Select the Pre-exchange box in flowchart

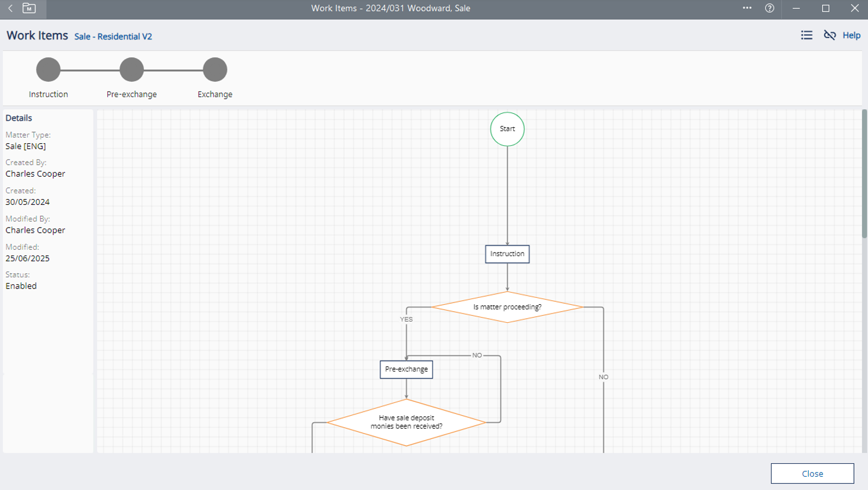tap(406, 369)
